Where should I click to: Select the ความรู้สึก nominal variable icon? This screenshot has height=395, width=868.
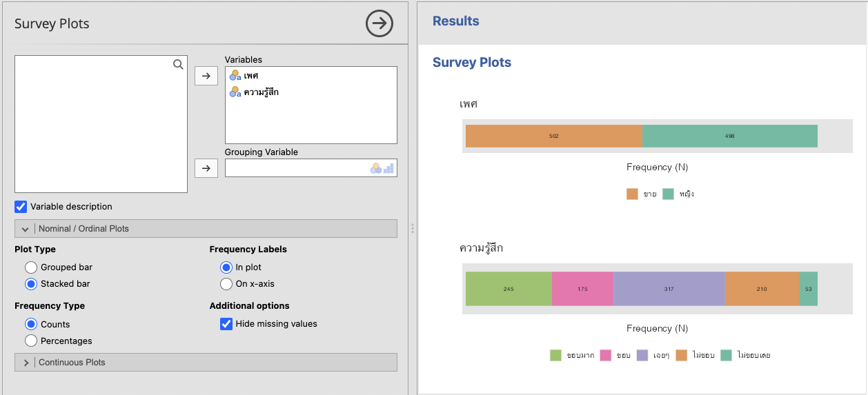point(235,92)
